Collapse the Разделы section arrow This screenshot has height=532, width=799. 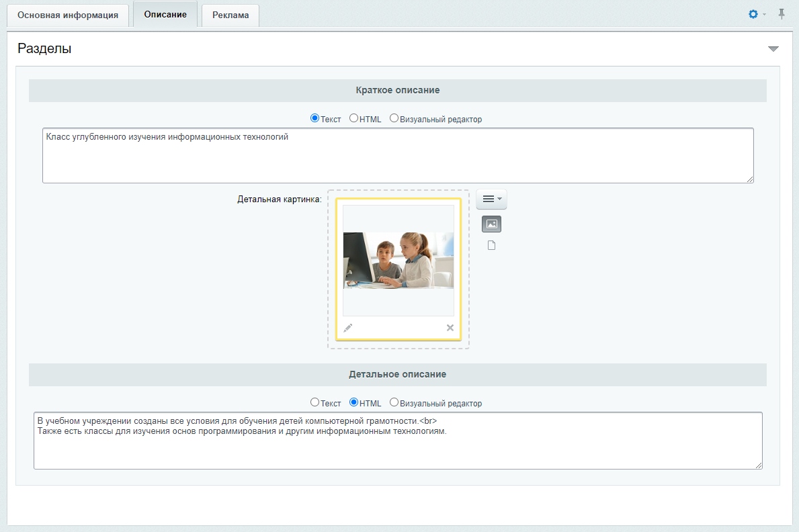773,49
